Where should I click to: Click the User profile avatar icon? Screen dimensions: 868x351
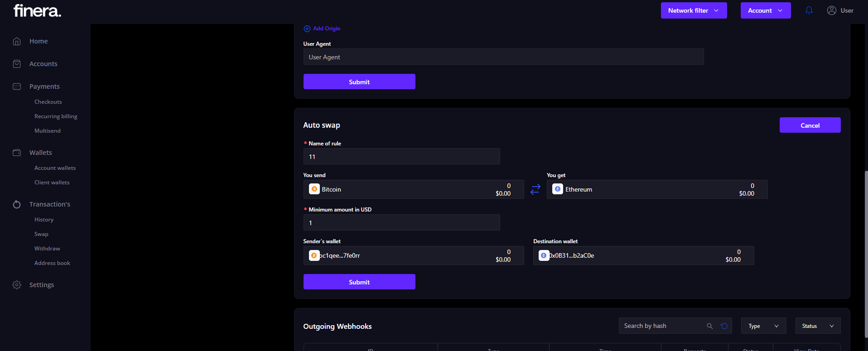point(831,10)
